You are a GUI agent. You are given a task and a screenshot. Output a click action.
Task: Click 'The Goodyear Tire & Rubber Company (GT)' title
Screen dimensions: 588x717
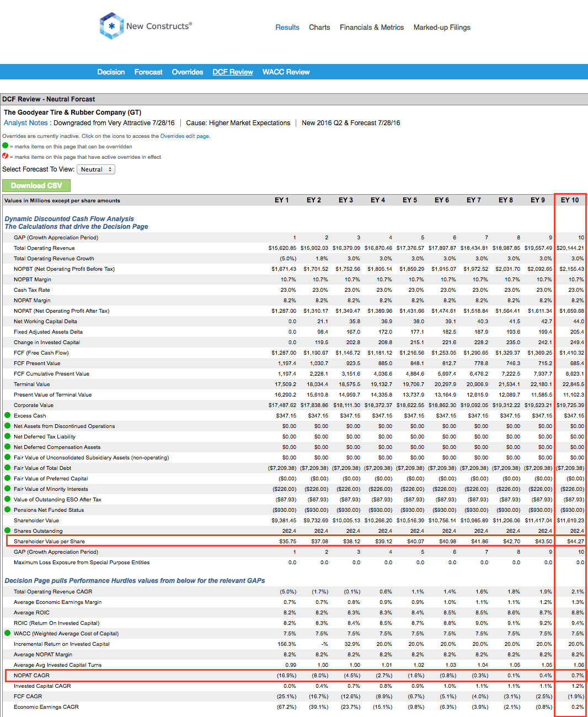point(73,113)
